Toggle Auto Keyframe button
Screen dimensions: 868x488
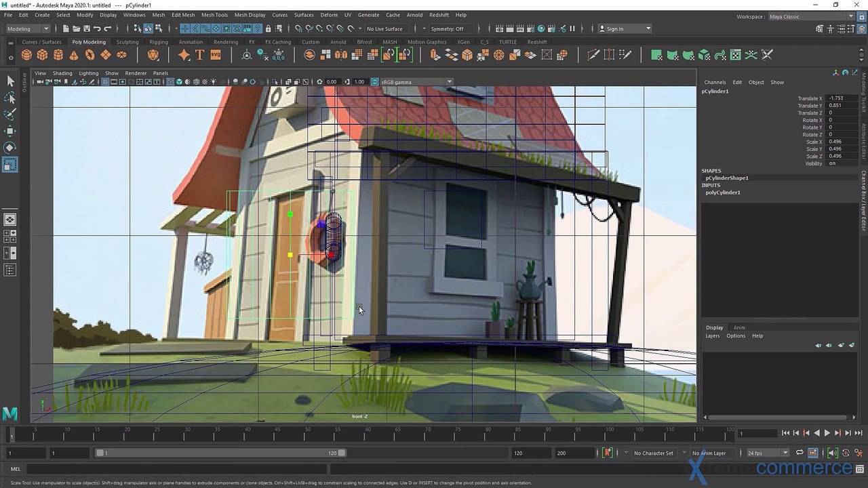pyautogui.click(x=607, y=453)
